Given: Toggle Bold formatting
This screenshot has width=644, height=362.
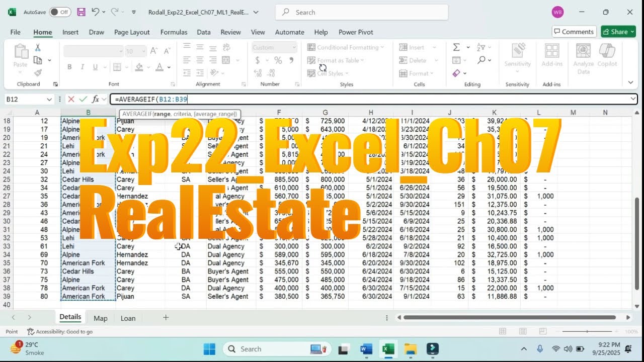Looking at the screenshot, I should [69, 67].
